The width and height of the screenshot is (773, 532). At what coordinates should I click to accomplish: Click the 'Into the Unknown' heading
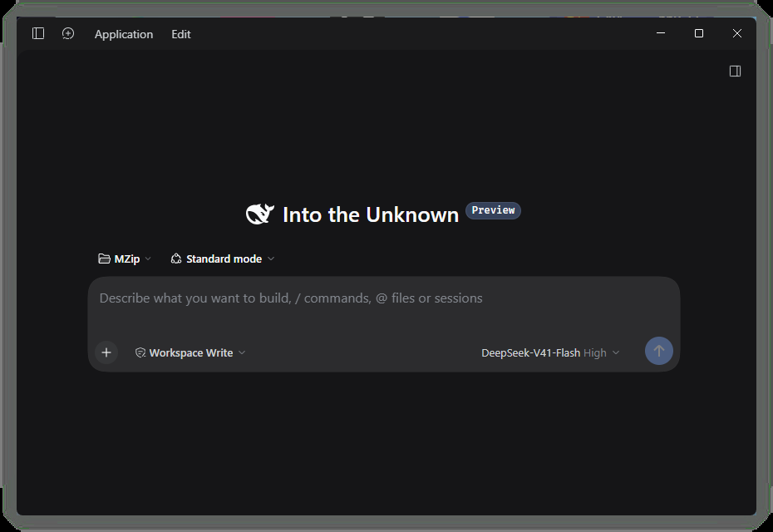point(371,215)
